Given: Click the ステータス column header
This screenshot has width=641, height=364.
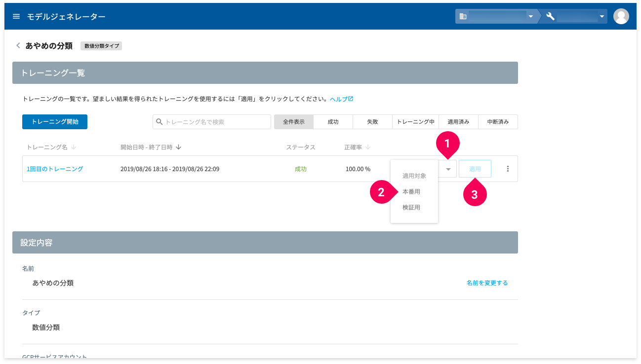Looking at the screenshot, I should (301, 147).
